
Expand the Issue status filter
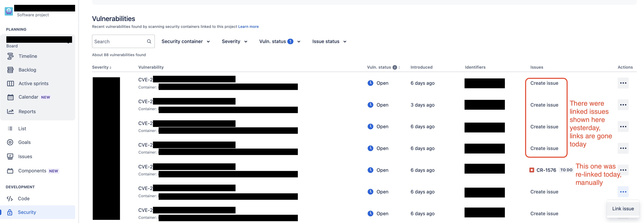[x=329, y=41]
